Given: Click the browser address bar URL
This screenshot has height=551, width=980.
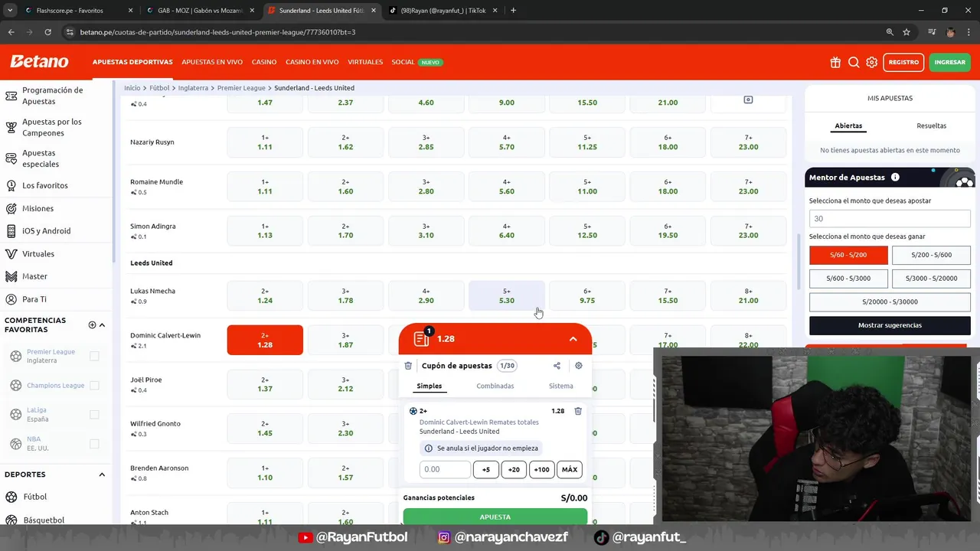Looking at the screenshot, I should pyautogui.click(x=218, y=32).
